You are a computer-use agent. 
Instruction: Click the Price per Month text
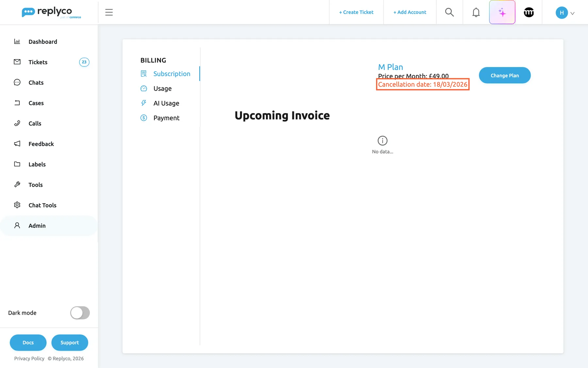pos(413,76)
